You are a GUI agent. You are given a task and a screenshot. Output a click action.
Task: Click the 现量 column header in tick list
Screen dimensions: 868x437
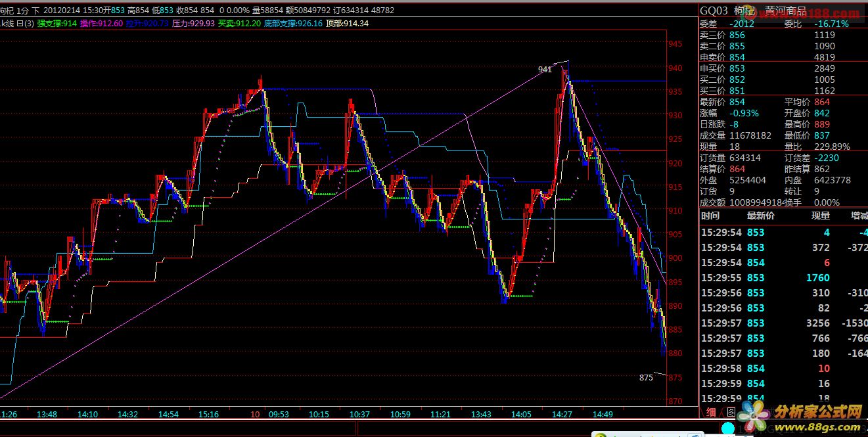[x=820, y=216]
